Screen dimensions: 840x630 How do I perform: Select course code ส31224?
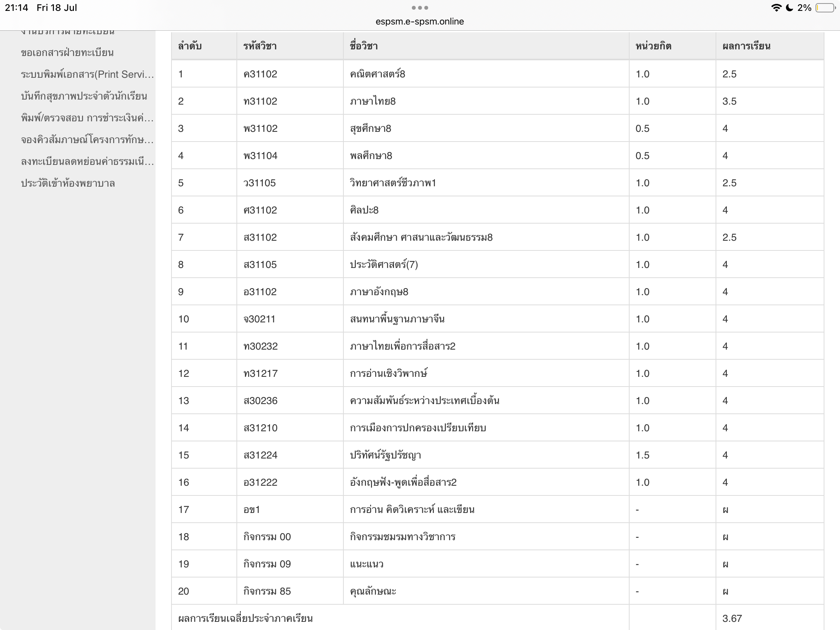[x=261, y=455]
